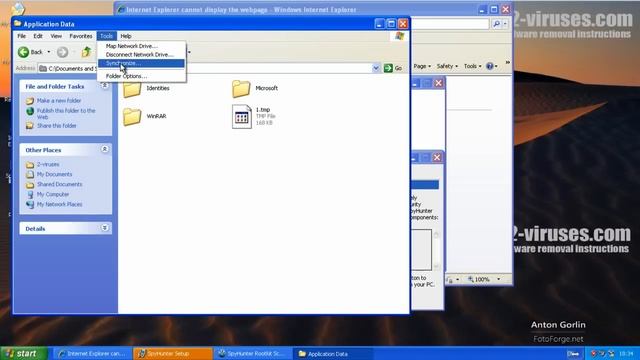Screen dimensions: 640x360
Task: Click the Windows flag logo in Explorer
Action: point(399,36)
